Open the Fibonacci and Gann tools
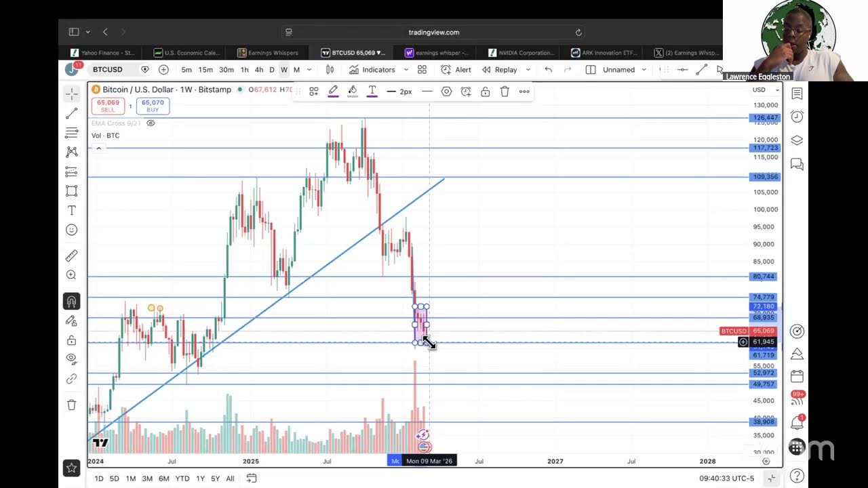 coord(71,133)
